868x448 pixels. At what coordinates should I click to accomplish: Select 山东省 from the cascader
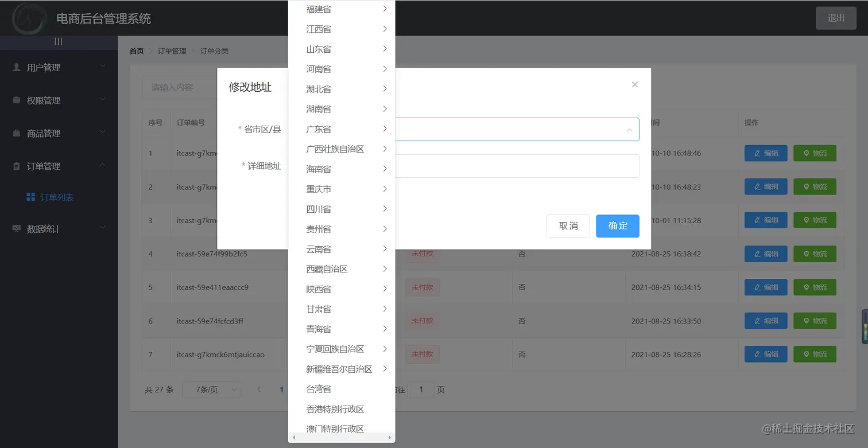[x=342, y=49]
